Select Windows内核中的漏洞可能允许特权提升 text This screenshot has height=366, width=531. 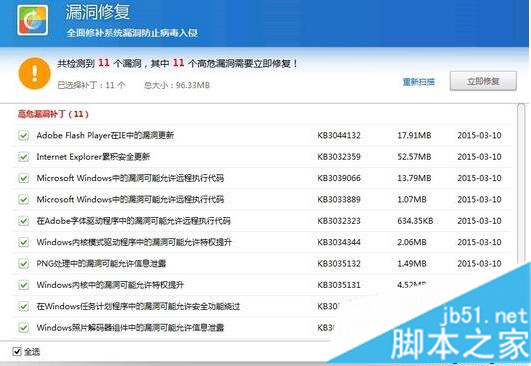(x=110, y=285)
